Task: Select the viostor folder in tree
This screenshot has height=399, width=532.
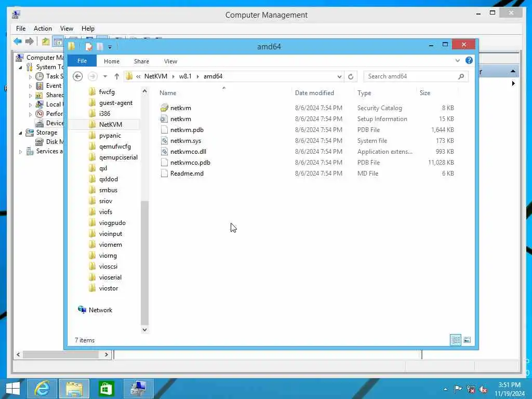Action: pyautogui.click(x=109, y=288)
